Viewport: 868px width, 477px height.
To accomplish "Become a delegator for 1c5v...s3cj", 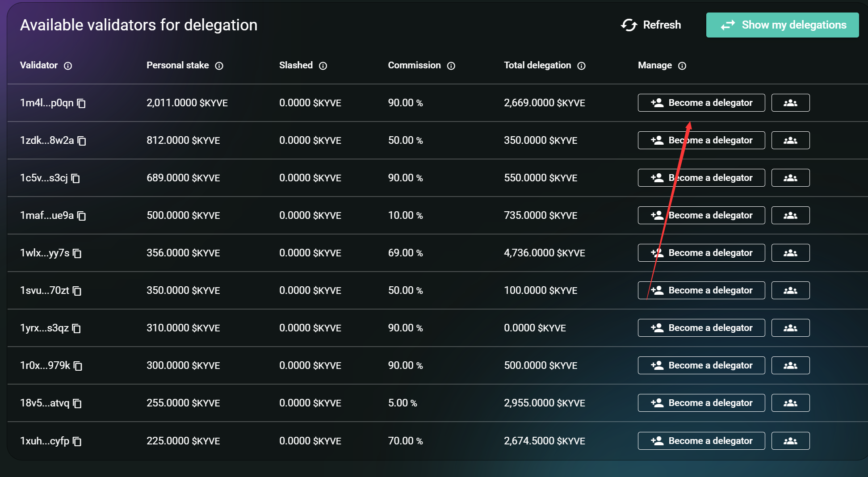I will [x=701, y=178].
